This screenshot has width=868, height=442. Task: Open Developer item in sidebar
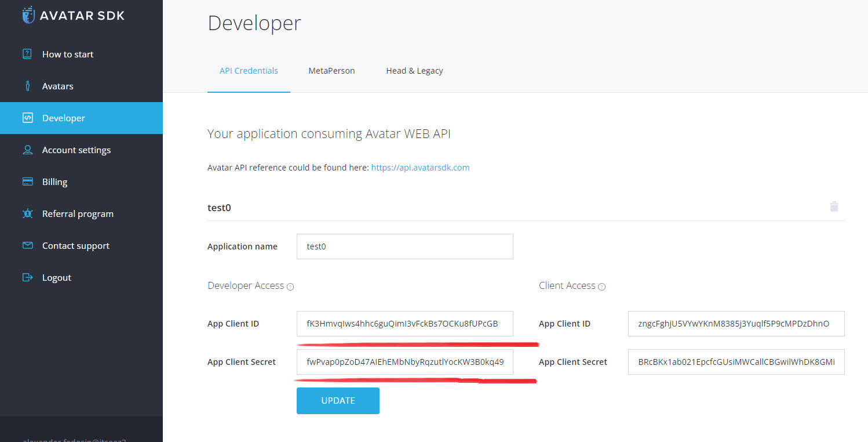[81, 118]
